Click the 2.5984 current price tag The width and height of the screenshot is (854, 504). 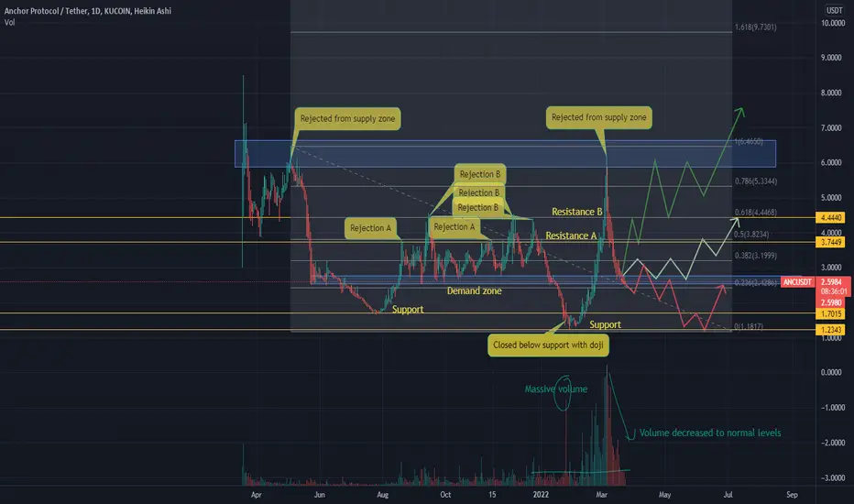(x=830, y=282)
